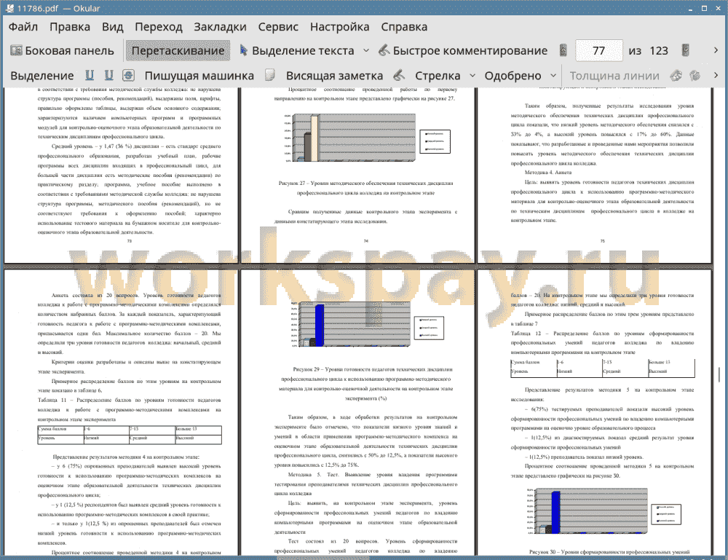Toggle the Боковая панель sidebar
Viewport: 728px width, 560px height.
pyautogui.click(x=62, y=51)
